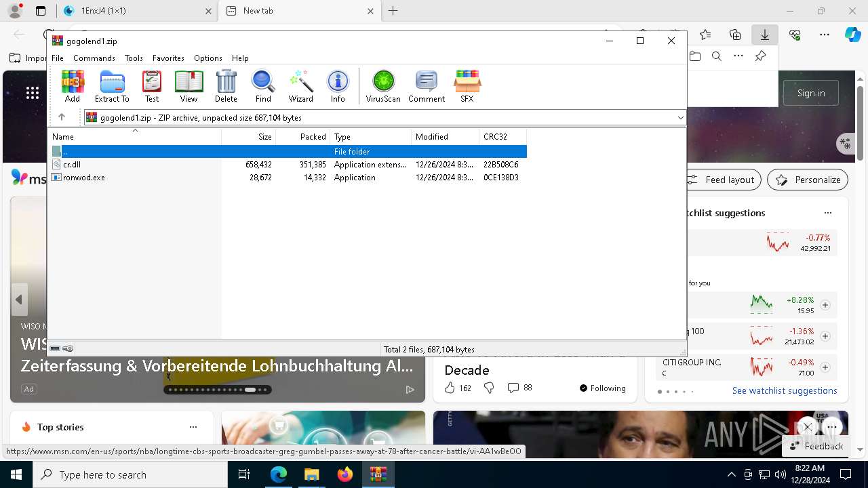Click the Add toolbar icon in WinRAR
This screenshot has height=488, width=868.
click(73, 86)
